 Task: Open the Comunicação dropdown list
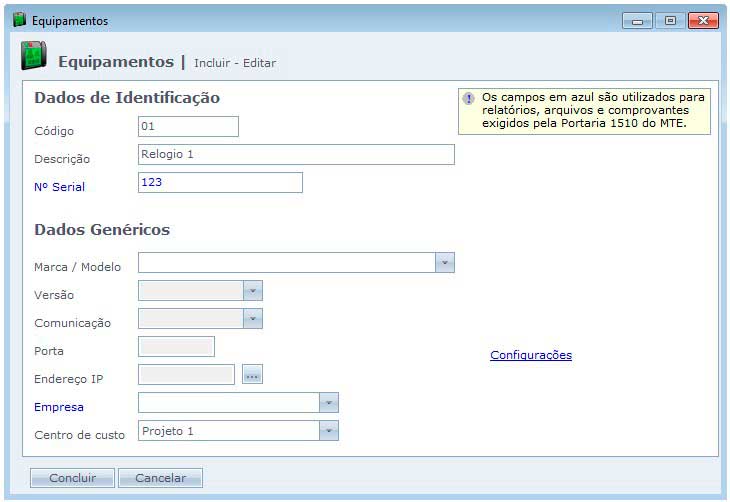(253, 319)
